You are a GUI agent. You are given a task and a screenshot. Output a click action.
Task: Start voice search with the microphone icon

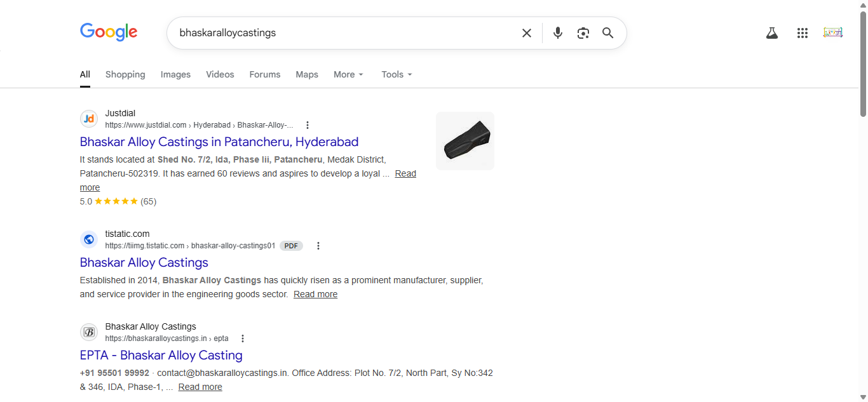point(557,33)
